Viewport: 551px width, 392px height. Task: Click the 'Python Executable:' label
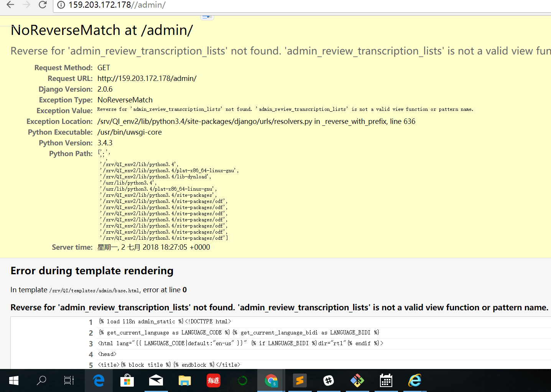60,132
